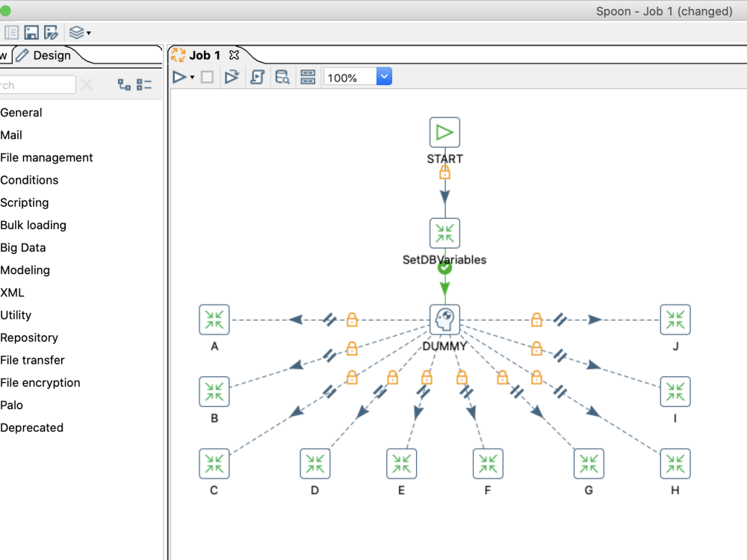This screenshot has height=560, width=747.
Task: Open the 100% zoom level dropdown
Action: 383,76
